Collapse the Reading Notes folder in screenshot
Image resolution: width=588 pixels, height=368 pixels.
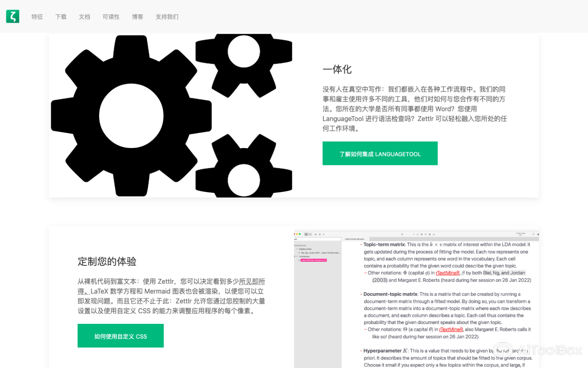[297, 249]
